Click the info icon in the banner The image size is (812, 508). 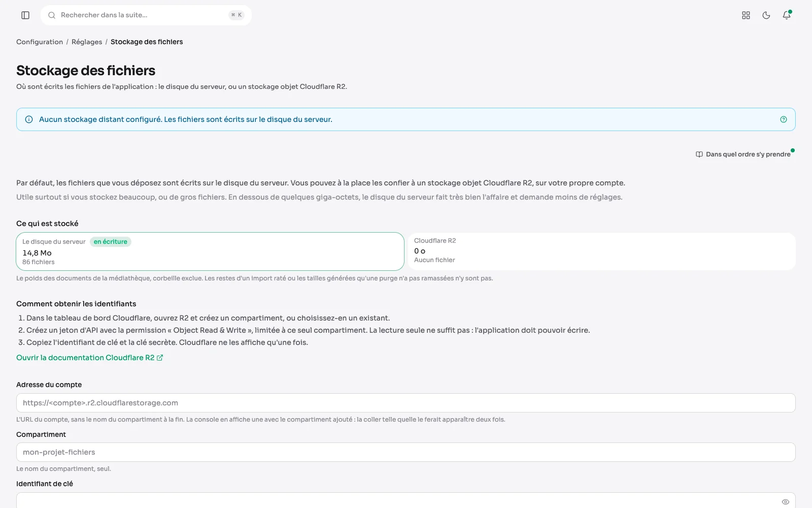tap(29, 119)
